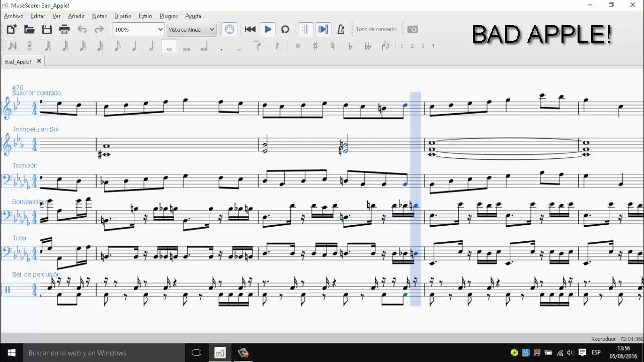Rewind playback to start
The width and height of the screenshot is (644, 362).
250,29
